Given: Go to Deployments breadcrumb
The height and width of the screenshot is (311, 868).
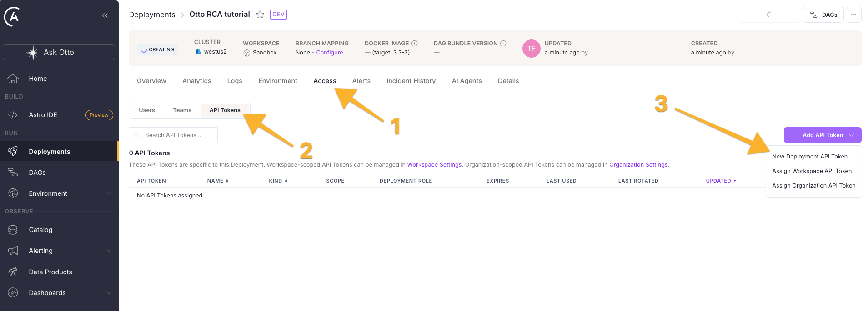Looking at the screenshot, I should tap(152, 15).
